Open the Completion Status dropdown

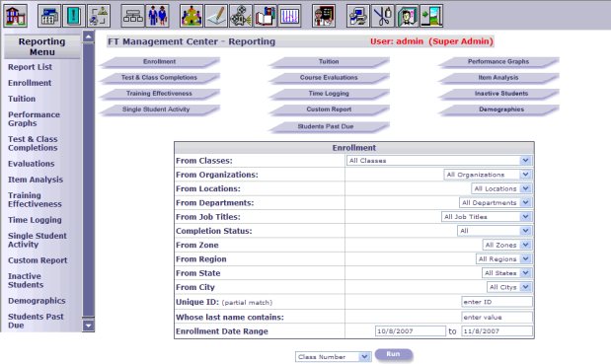tap(495, 231)
